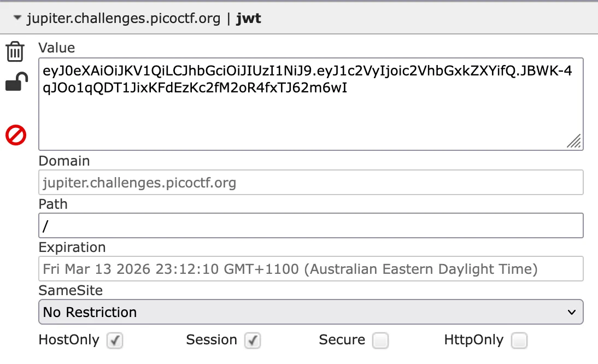This screenshot has width=598, height=364.
Task: Click the Expiration date field
Action: (310, 269)
